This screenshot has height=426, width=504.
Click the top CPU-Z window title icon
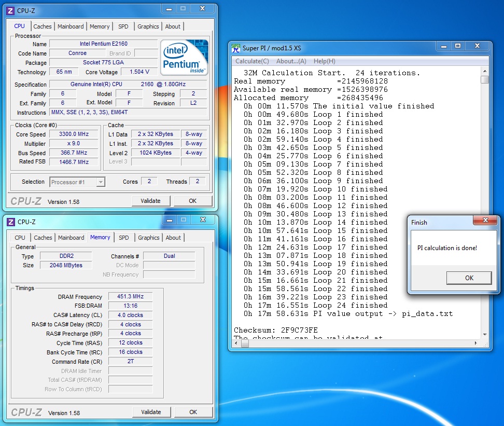pos(10,10)
